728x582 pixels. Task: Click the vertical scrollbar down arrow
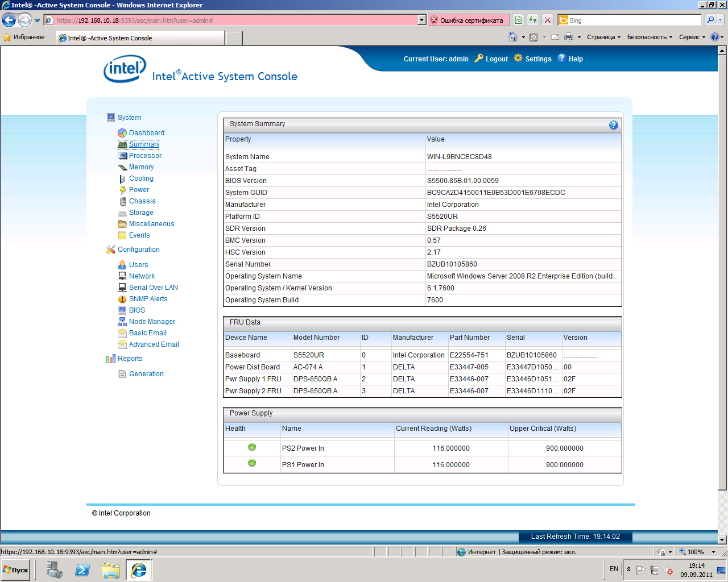pyautogui.click(x=722, y=539)
